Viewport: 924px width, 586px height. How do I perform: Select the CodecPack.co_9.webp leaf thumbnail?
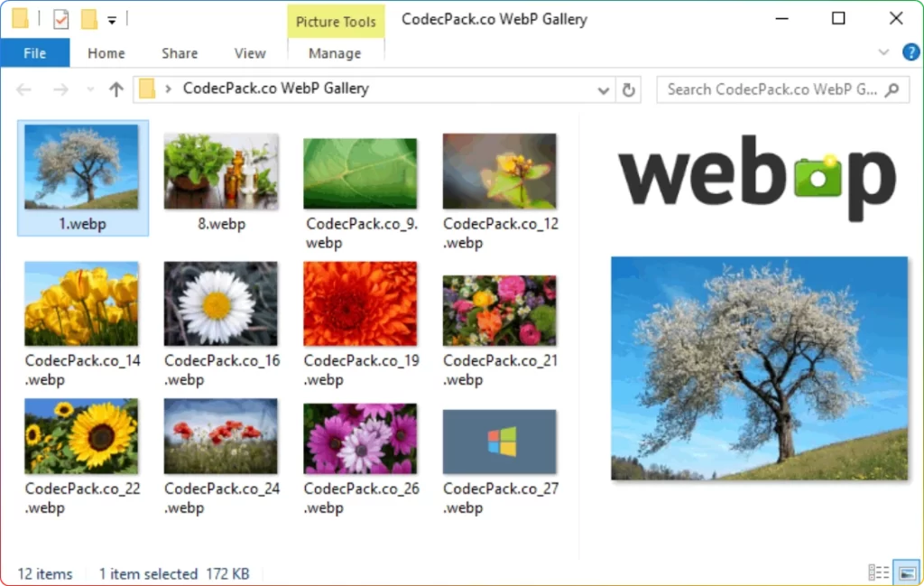[x=360, y=173]
